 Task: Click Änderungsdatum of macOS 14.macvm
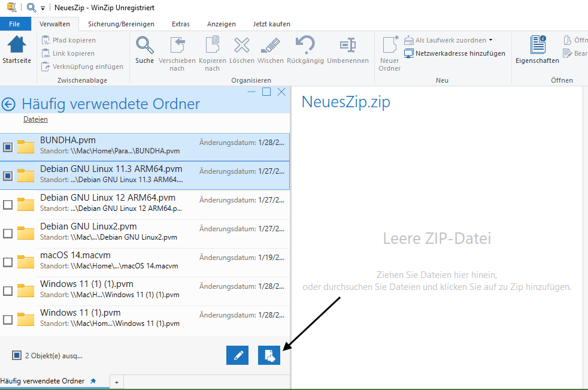point(241,258)
